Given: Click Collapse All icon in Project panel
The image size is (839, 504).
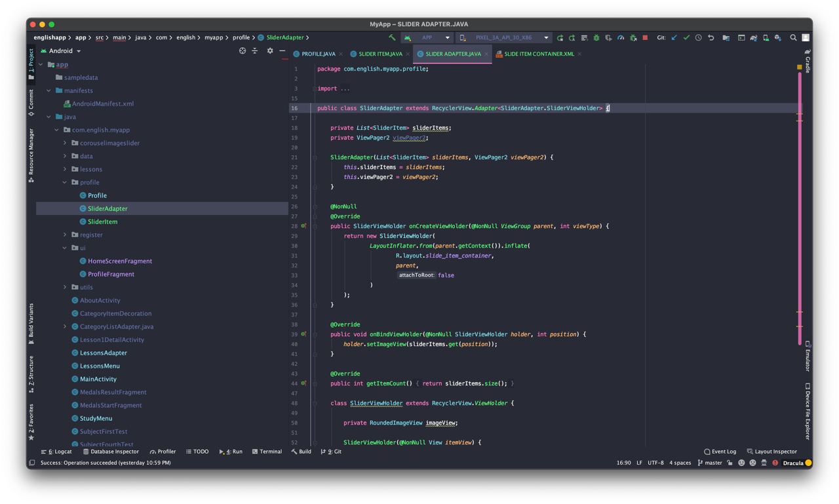Looking at the screenshot, I should tap(255, 51).
